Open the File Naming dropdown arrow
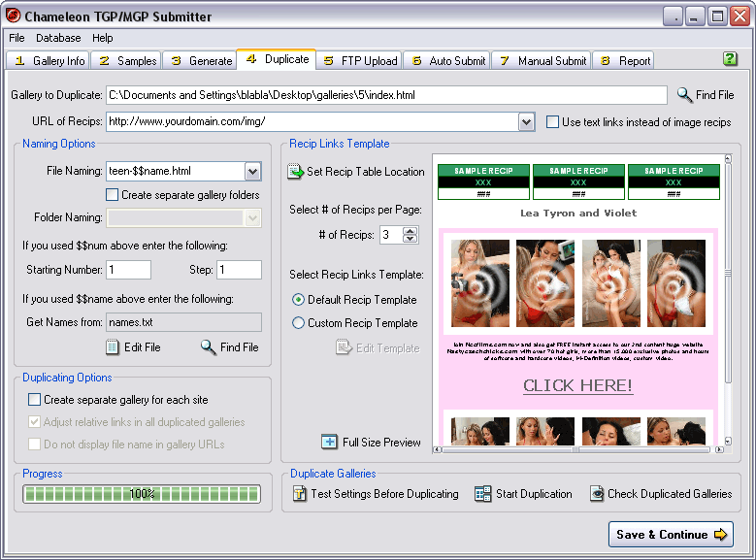The width and height of the screenshot is (756, 560). click(252, 171)
